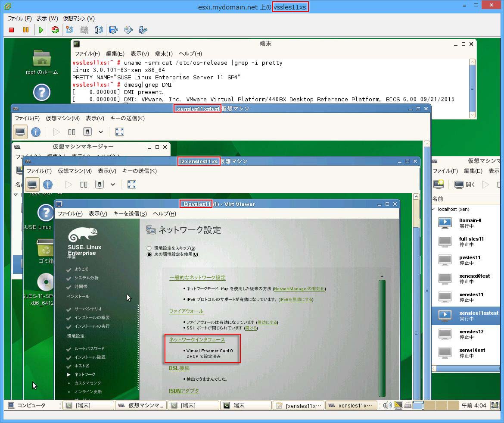This screenshot has width=504, height=423.
Task: Show the graphical console in l2xensles11xs toolbar
Action: coord(32,184)
